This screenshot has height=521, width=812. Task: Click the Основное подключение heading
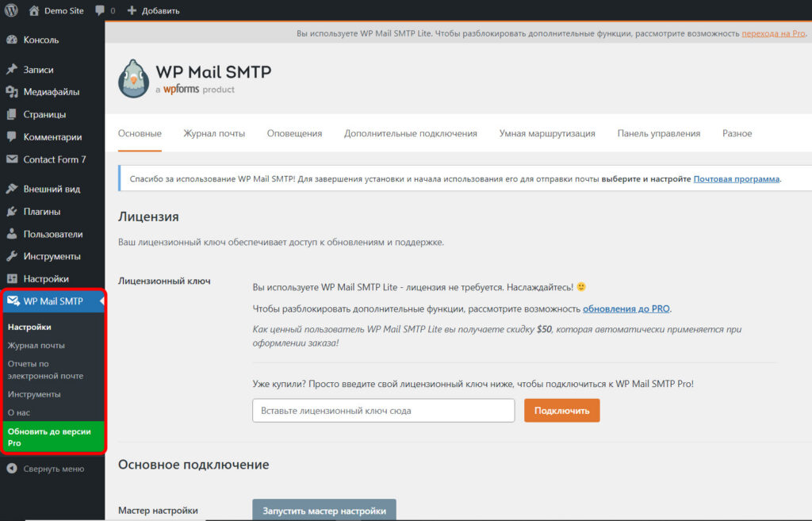click(193, 465)
